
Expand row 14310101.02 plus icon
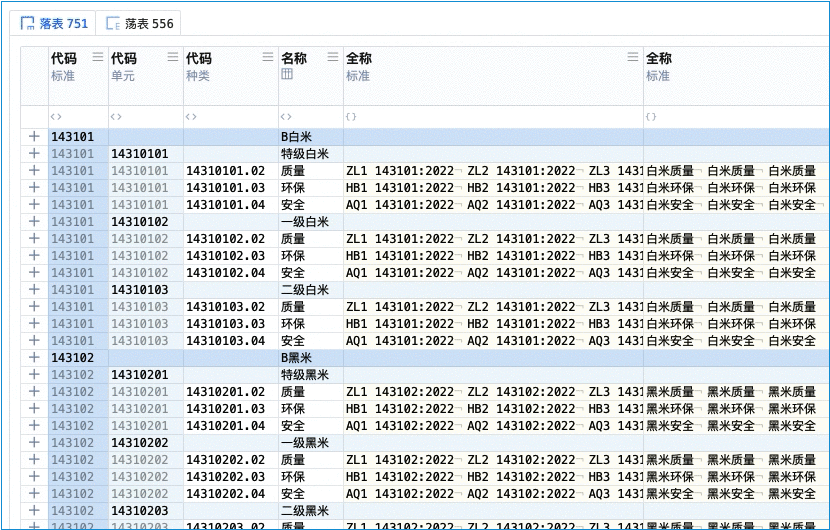point(34,170)
